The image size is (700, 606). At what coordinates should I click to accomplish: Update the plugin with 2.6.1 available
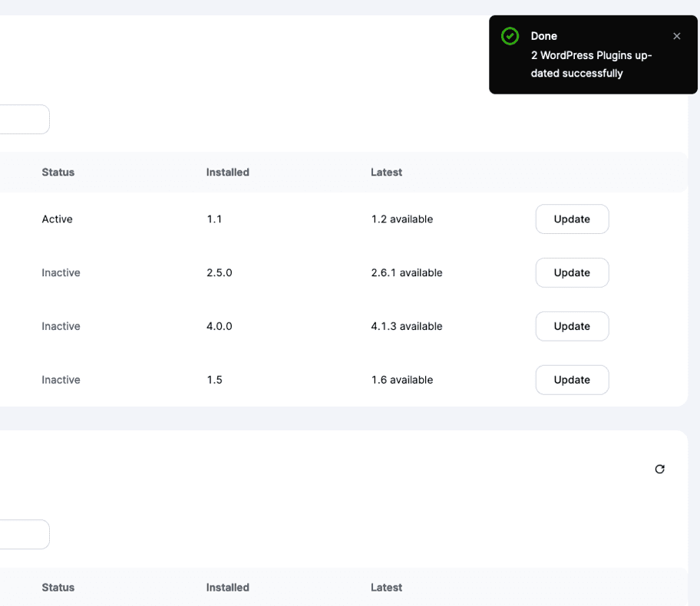click(572, 273)
